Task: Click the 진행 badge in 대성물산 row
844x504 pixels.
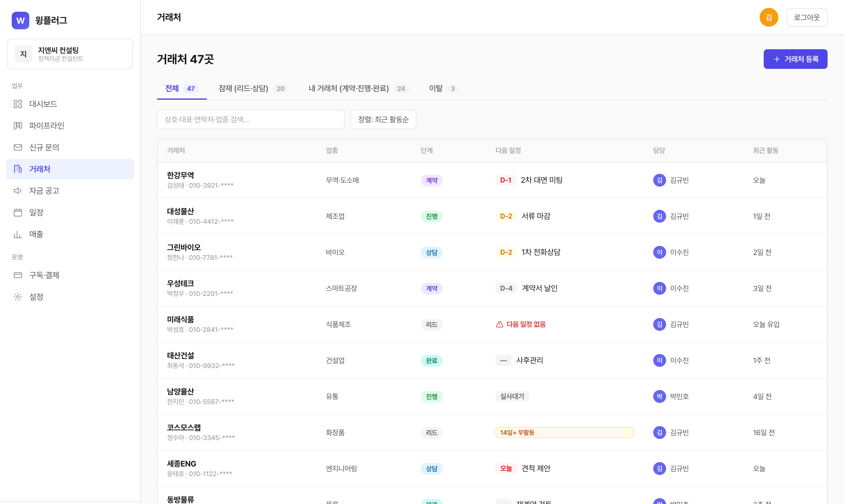Action: [x=431, y=216]
